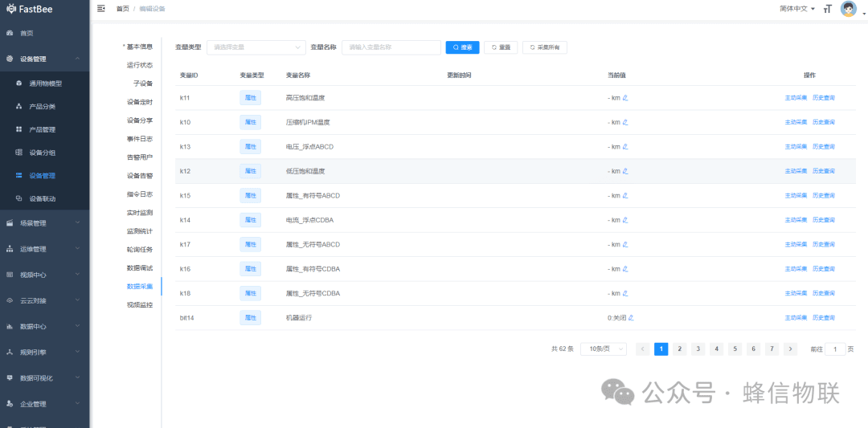Screen dimensions: 868x428
Task: Collapse the 设备管理 sidebar group
Action: (x=45, y=59)
